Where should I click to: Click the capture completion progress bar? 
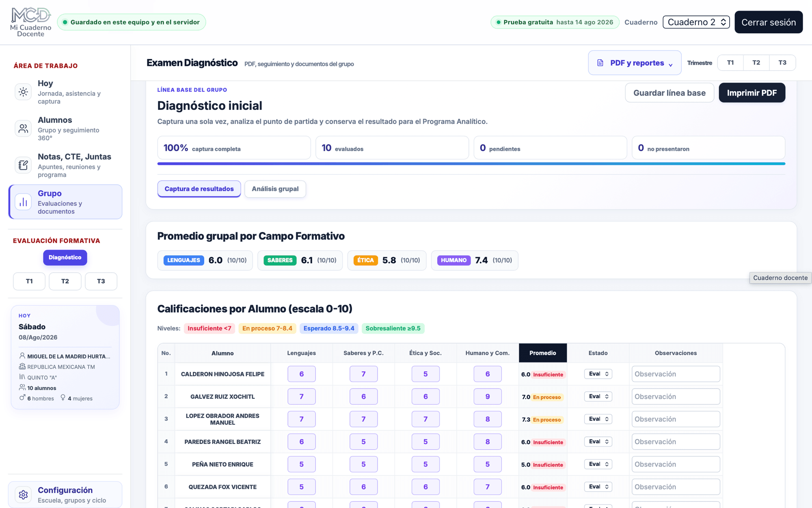pyautogui.click(x=471, y=164)
